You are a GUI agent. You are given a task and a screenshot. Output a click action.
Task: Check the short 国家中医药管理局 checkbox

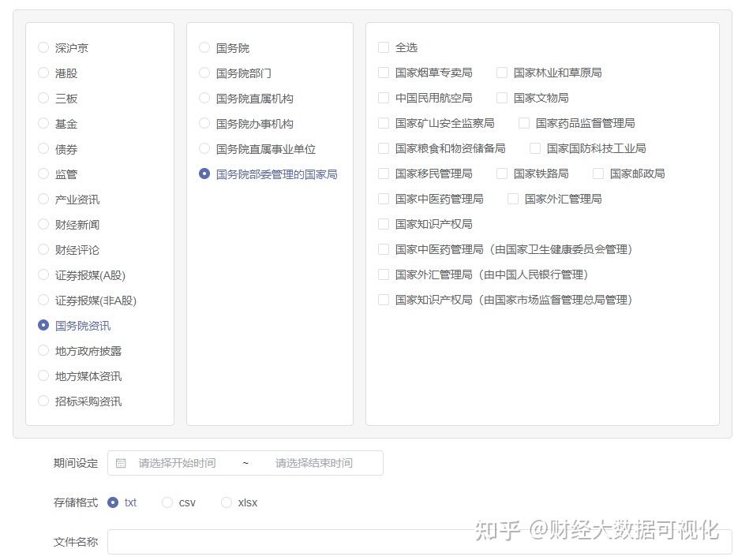pyautogui.click(x=384, y=199)
